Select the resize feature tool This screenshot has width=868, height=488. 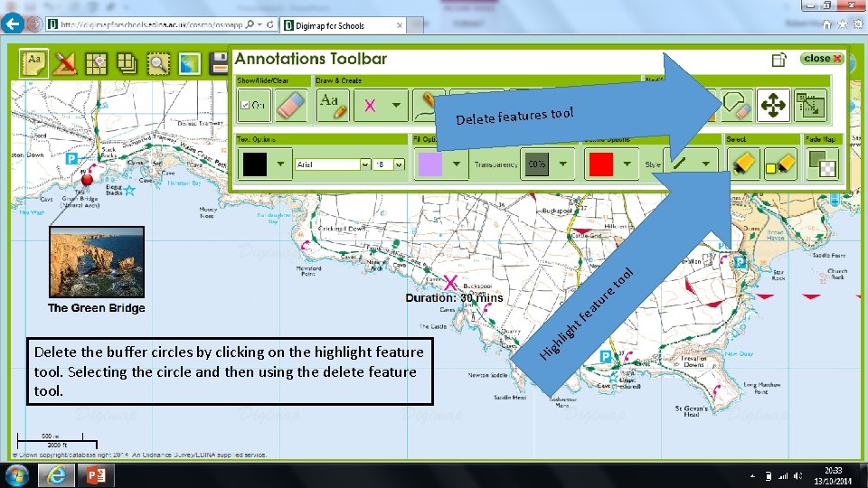810,105
